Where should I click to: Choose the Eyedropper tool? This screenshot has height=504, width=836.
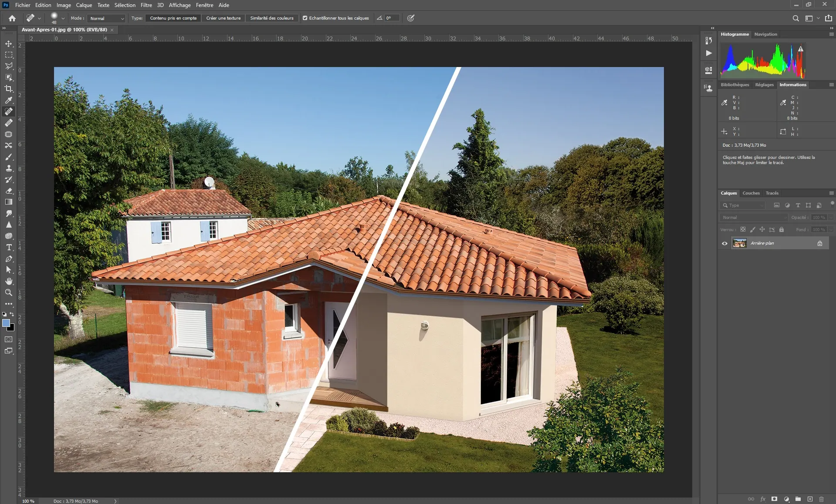pos(9,100)
